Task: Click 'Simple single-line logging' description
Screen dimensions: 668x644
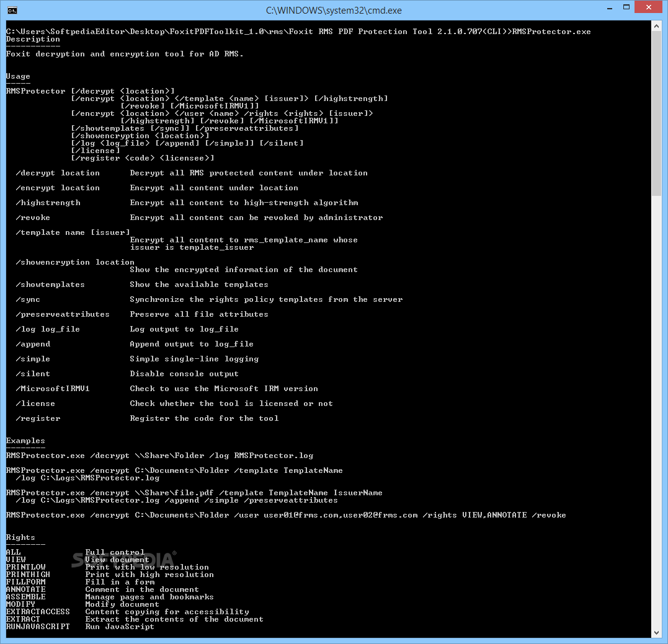Action: pos(194,359)
